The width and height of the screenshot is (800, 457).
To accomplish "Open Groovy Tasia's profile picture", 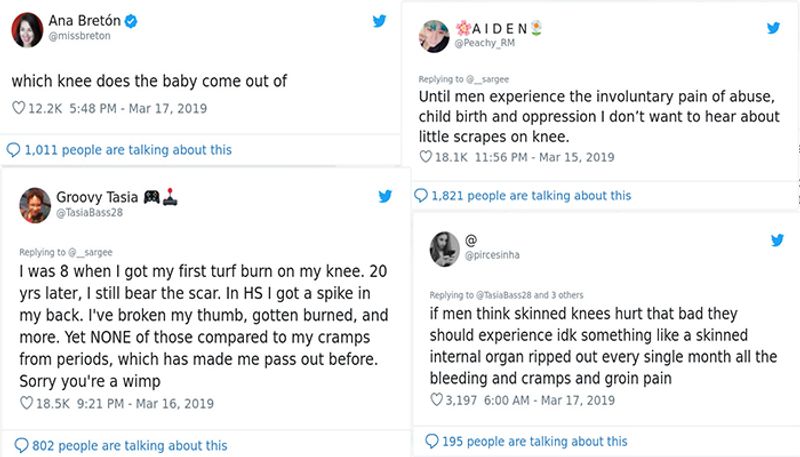I will [36, 204].
